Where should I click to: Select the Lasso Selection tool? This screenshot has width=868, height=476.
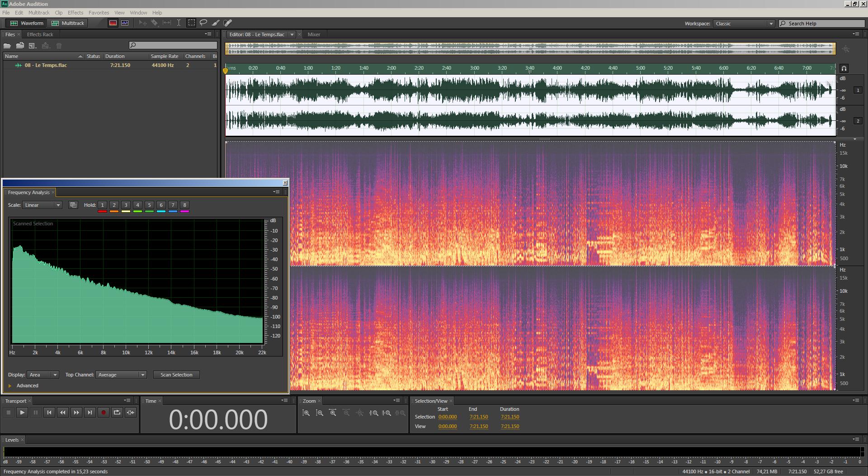tap(203, 23)
